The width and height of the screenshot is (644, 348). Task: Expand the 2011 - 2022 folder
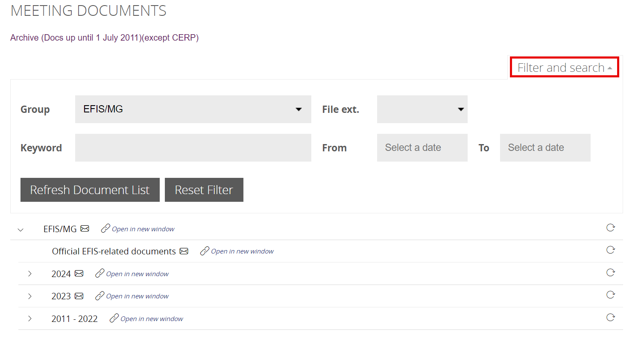(x=30, y=319)
